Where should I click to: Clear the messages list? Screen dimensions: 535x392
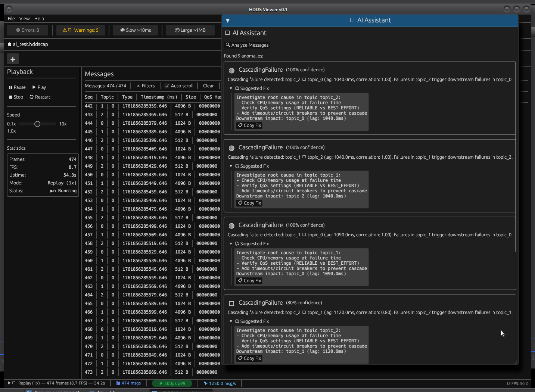[x=208, y=86]
